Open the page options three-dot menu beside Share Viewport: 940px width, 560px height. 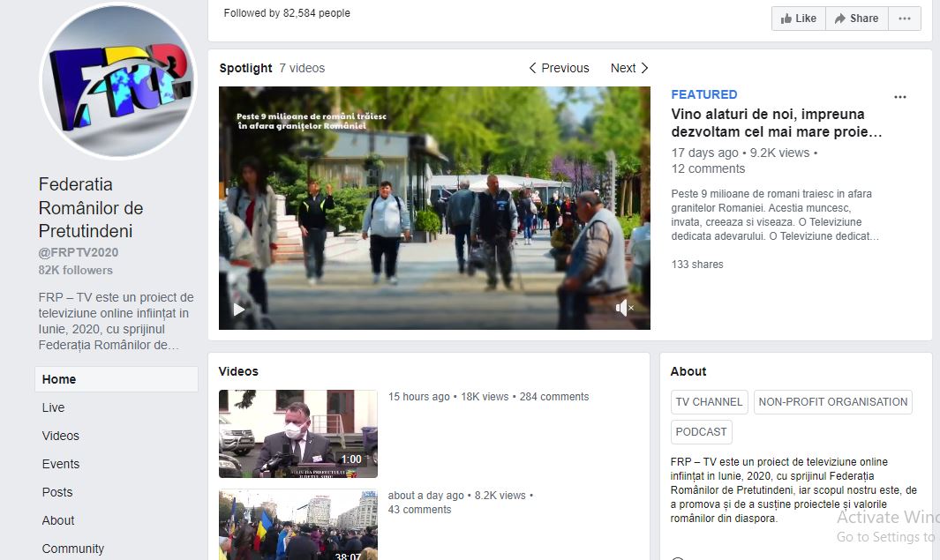[905, 19]
